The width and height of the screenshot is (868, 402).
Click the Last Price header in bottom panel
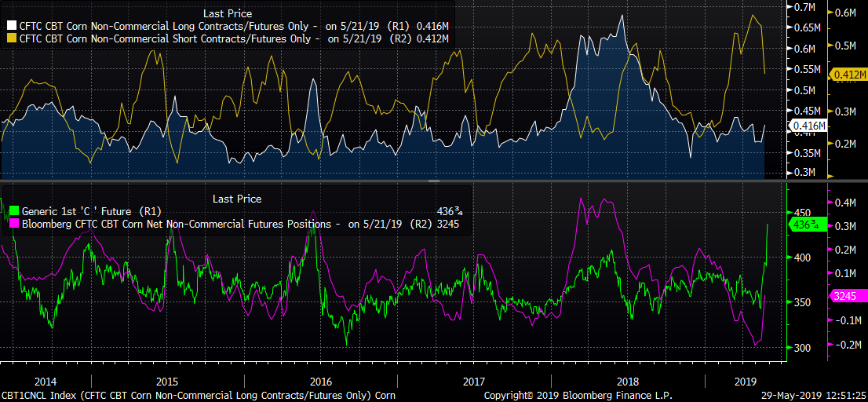(237, 199)
